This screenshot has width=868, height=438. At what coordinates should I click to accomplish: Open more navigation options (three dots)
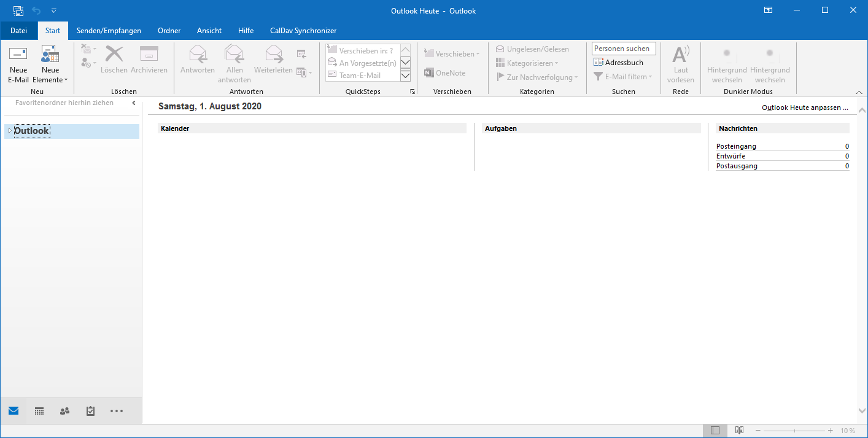click(117, 411)
